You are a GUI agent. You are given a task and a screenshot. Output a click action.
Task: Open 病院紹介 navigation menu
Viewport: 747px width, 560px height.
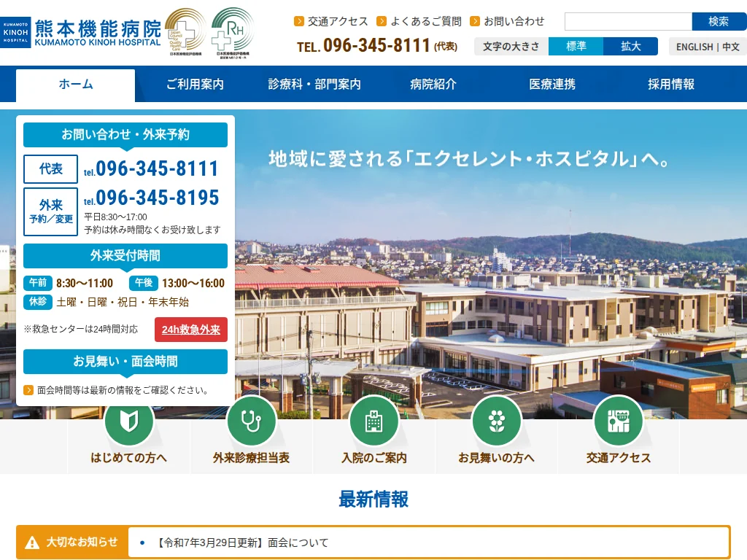coord(433,85)
